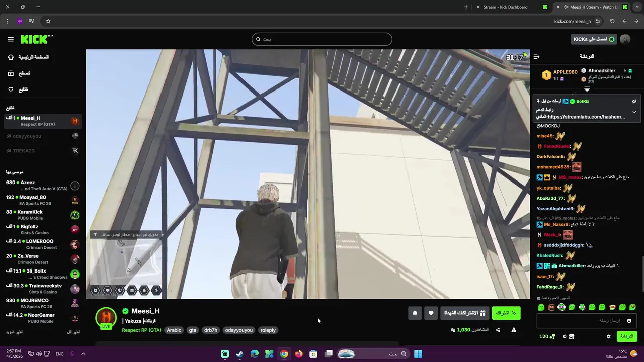644x362 pixels.
Task: Click the KICK logo
Action: coord(36,39)
